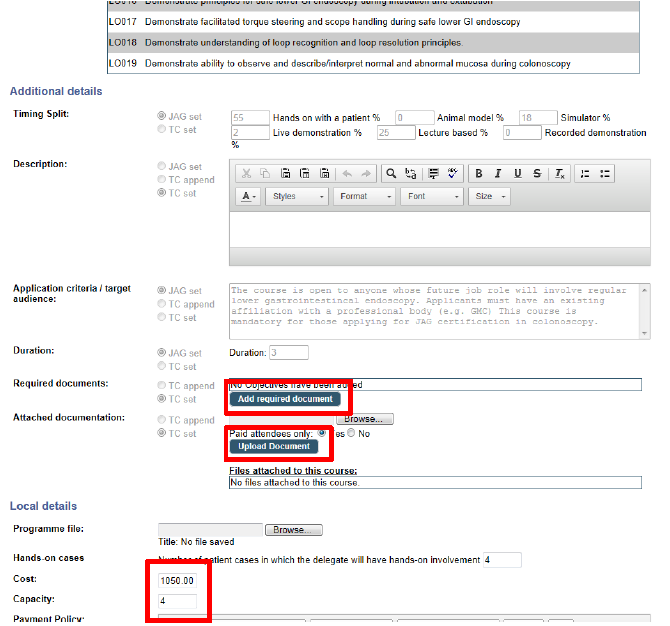Insert a numbered list
Screen dimensions: 670x626
(x=587, y=173)
